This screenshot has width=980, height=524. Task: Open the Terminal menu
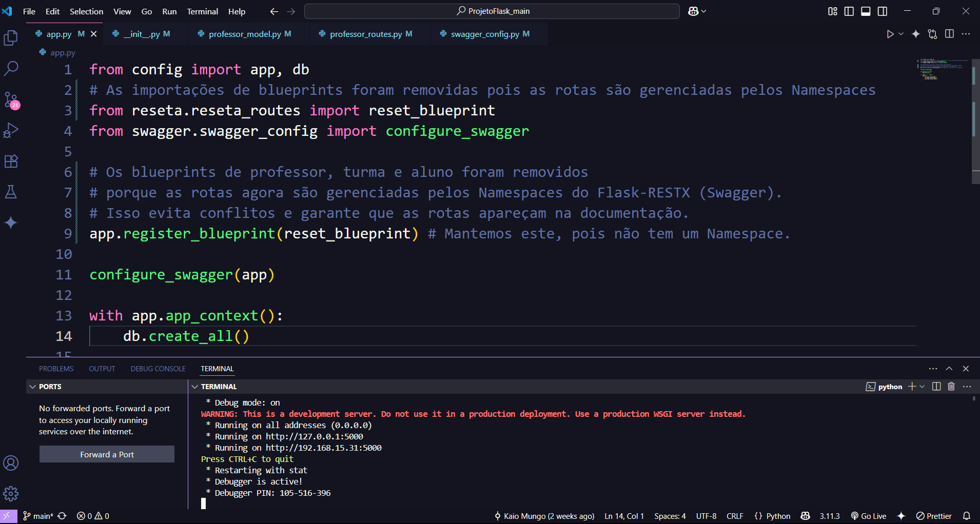tap(202, 11)
